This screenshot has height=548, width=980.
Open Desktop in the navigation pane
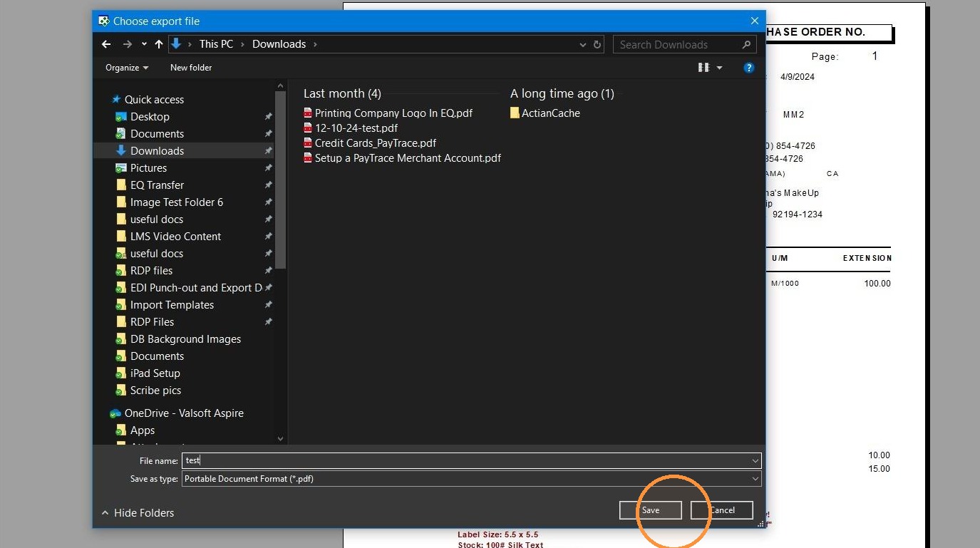[150, 117]
